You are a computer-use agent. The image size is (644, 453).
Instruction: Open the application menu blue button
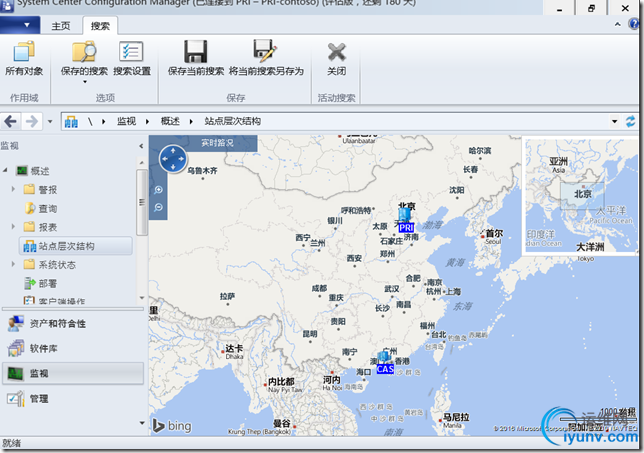(20, 25)
